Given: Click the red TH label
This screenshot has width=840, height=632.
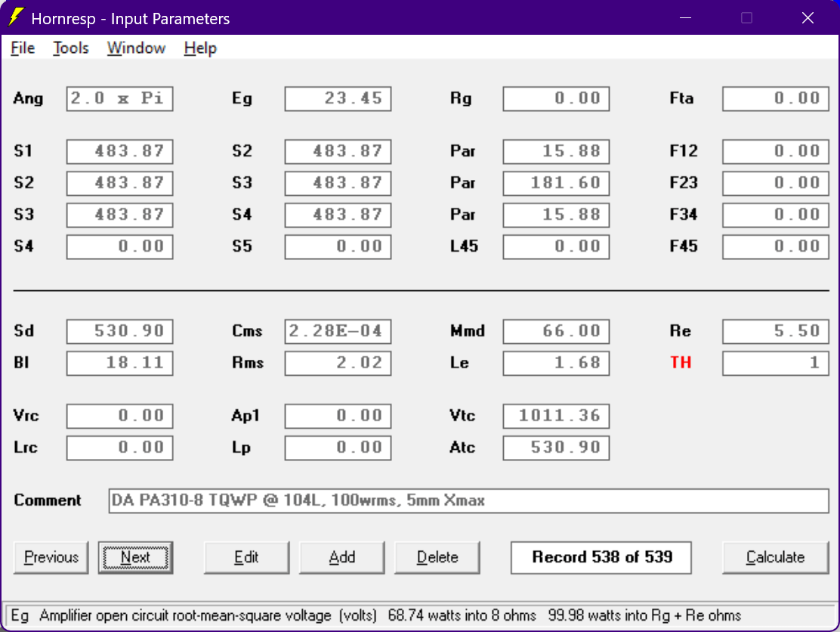Looking at the screenshot, I should pyautogui.click(x=681, y=363).
